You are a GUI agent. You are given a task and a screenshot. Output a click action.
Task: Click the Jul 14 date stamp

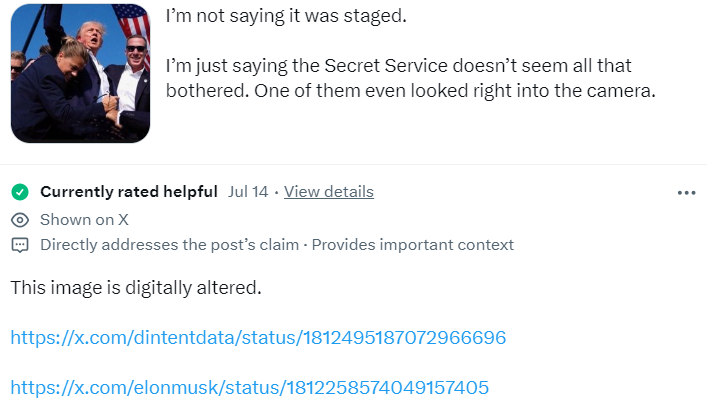pos(248,192)
